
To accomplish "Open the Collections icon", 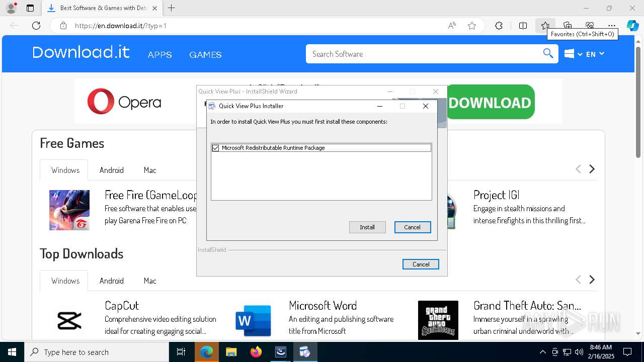I will [568, 26].
